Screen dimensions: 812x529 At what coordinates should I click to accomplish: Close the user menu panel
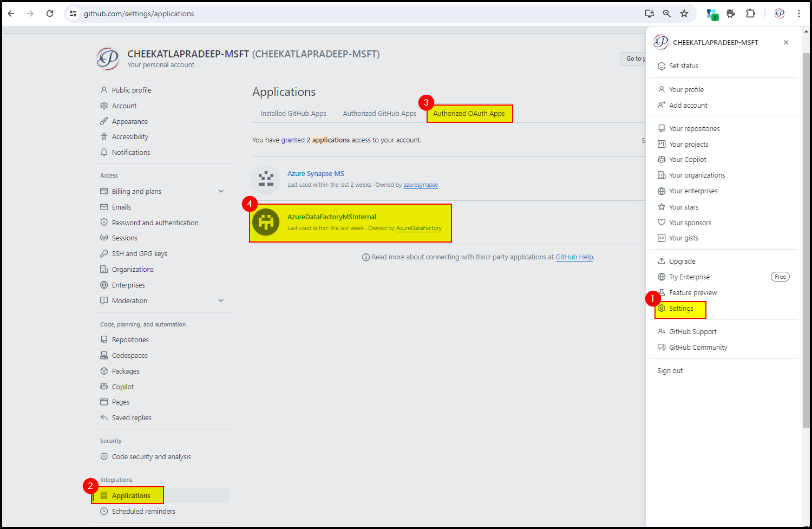pos(786,42)
